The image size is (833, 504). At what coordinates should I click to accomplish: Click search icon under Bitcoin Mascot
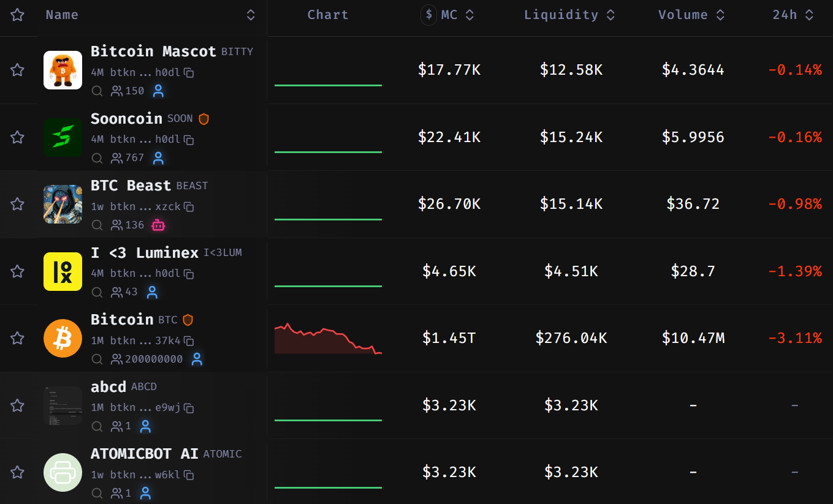97,91
